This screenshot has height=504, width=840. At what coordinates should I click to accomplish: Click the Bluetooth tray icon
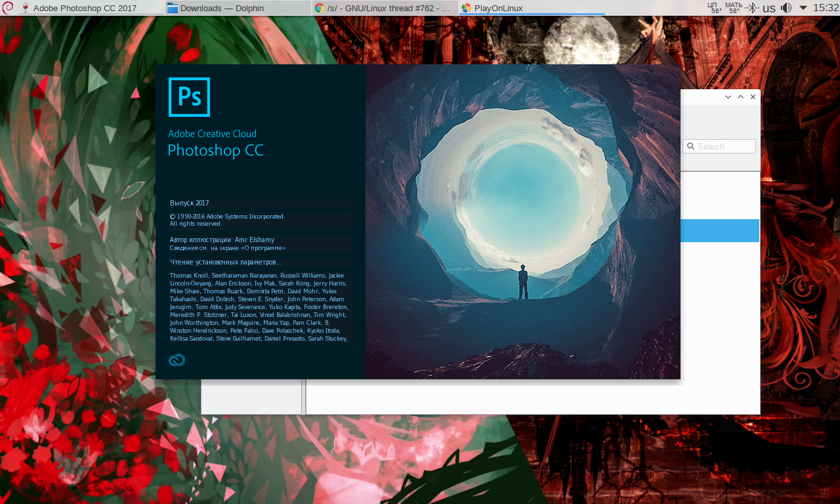click(752, 8)
